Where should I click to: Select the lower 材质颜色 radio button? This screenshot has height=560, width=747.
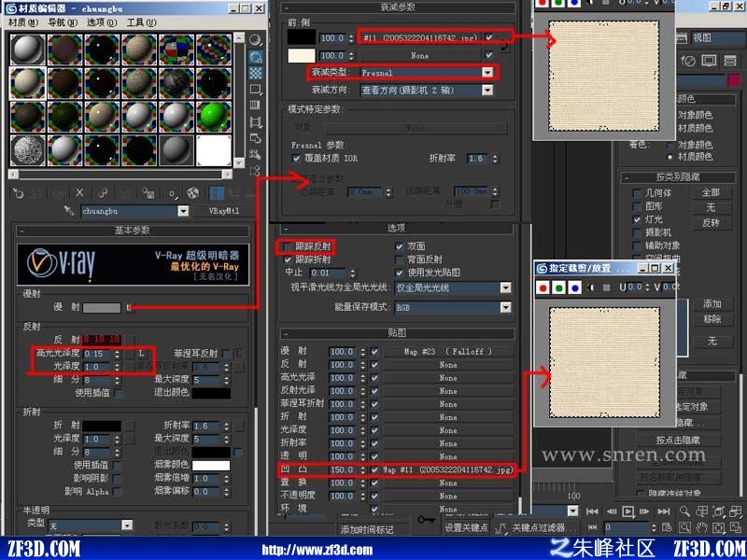(671, 157)
